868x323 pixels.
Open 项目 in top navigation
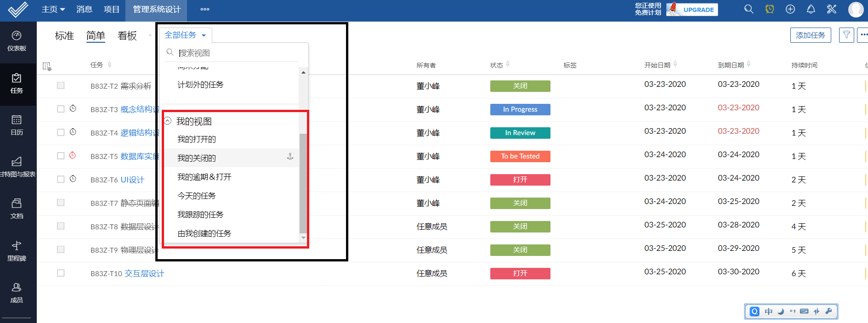coord(112,9)
